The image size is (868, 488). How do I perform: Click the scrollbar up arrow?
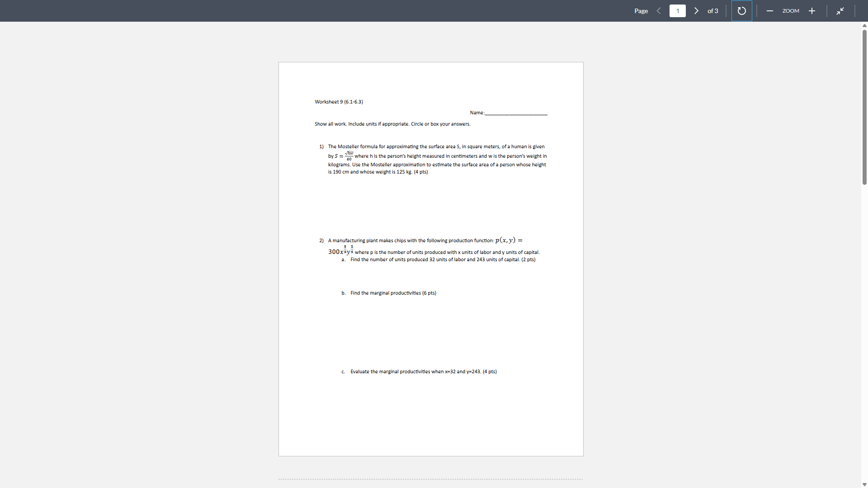pyautogui.click(x=864, y=26)
